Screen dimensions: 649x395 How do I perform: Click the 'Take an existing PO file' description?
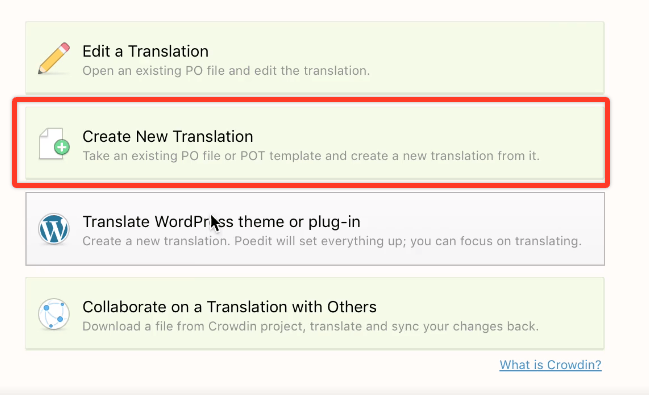pos(311,156)
